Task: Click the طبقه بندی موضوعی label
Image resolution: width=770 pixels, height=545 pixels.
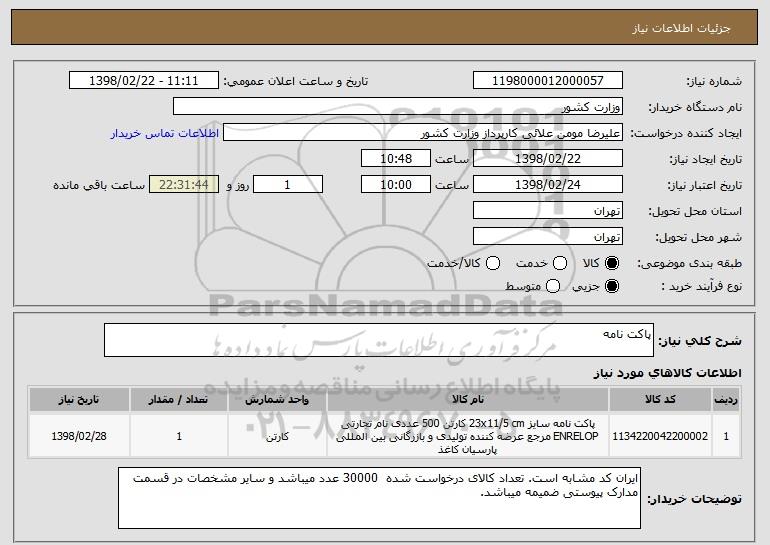Action: click(x=689, y=264)
